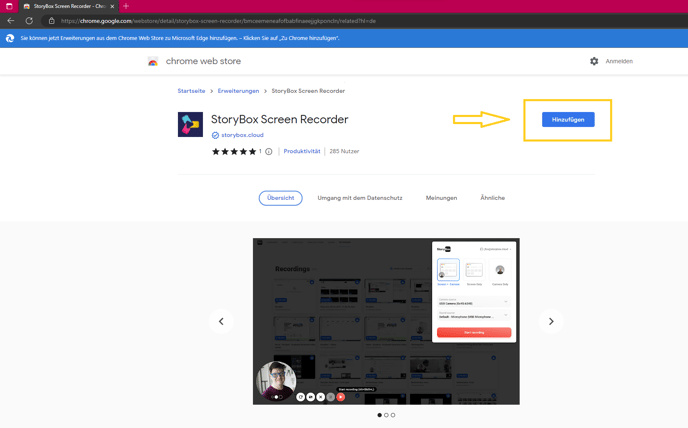Click the address bar URL

tap(218, 21)
